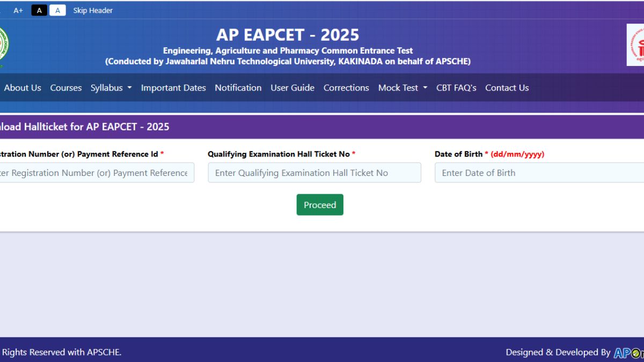Open the Notification page
The width and height of the screenshot is (644, 362).
238,88
